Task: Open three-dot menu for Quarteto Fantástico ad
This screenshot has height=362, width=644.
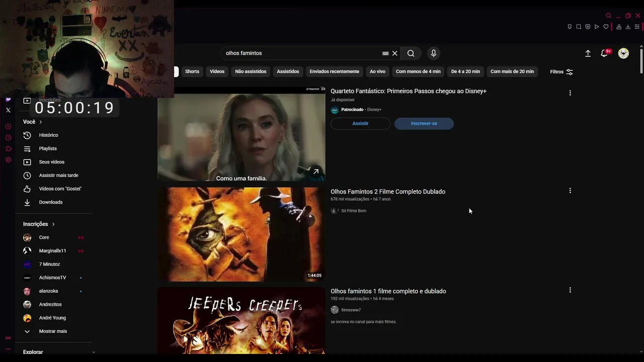Action: pyautogui.click(x=570, y=93)
